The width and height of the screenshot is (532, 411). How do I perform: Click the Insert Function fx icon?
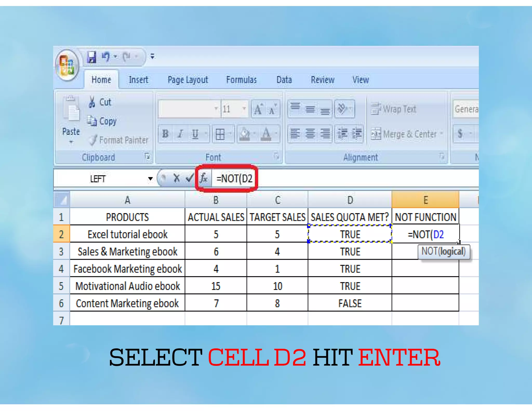[x=204, y=178]
